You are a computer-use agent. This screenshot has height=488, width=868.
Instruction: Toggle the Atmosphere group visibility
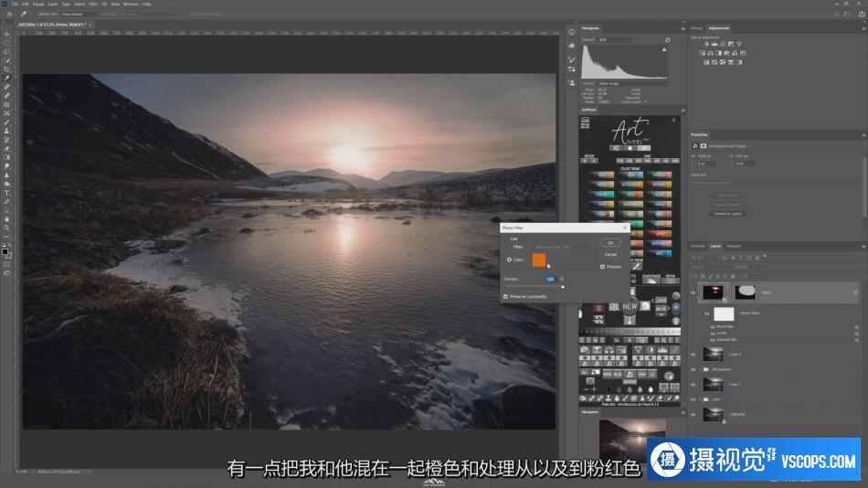pyautogui.click(x=693, y=369)
